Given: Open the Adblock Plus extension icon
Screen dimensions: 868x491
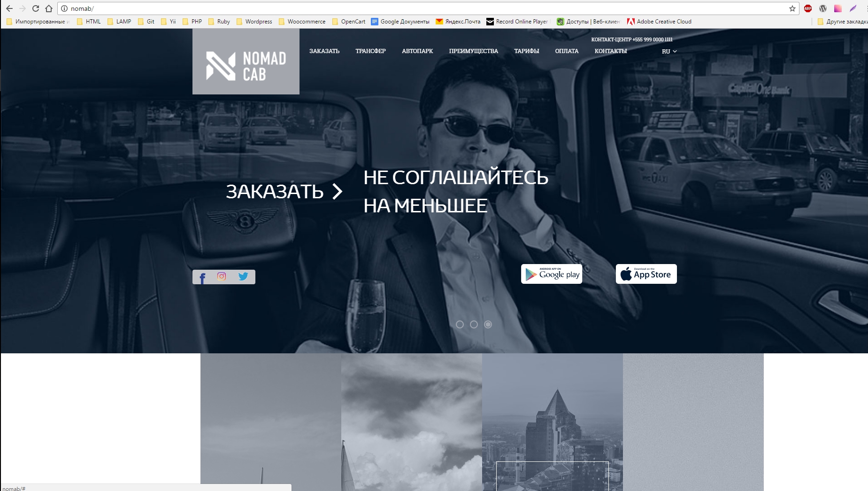Looking at the screenshot, I should [x=808, y=8].
